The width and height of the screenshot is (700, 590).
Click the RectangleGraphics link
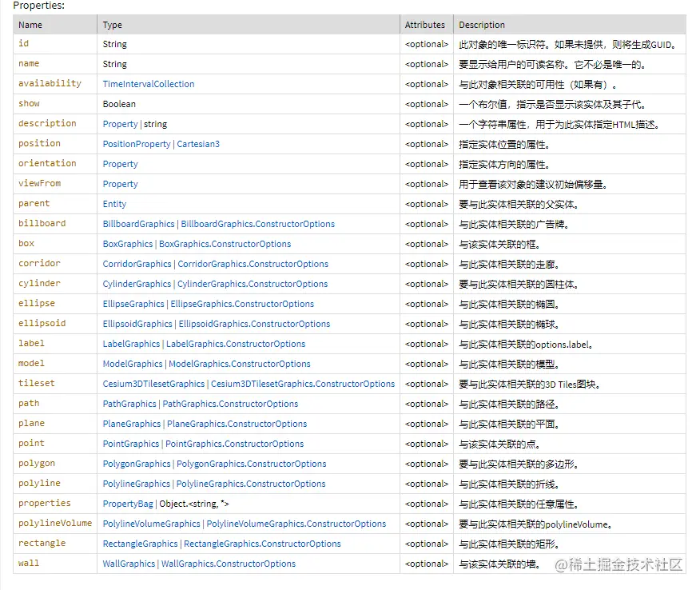(x=140, y=544)
